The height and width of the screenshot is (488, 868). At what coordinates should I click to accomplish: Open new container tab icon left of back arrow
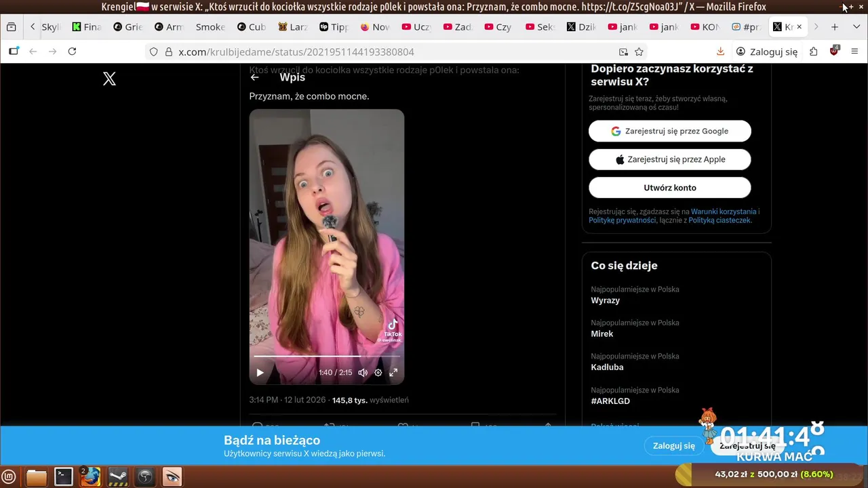pos(14,52)
